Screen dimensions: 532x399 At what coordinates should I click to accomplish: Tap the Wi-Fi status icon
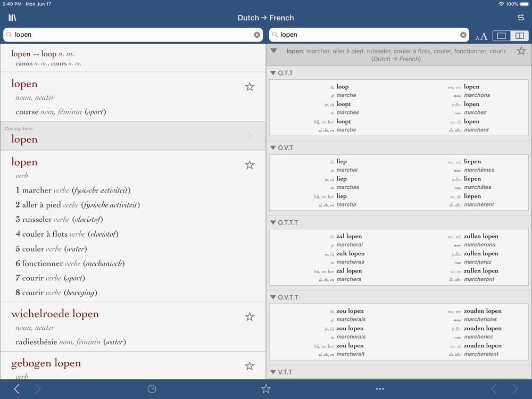[501, 4]
